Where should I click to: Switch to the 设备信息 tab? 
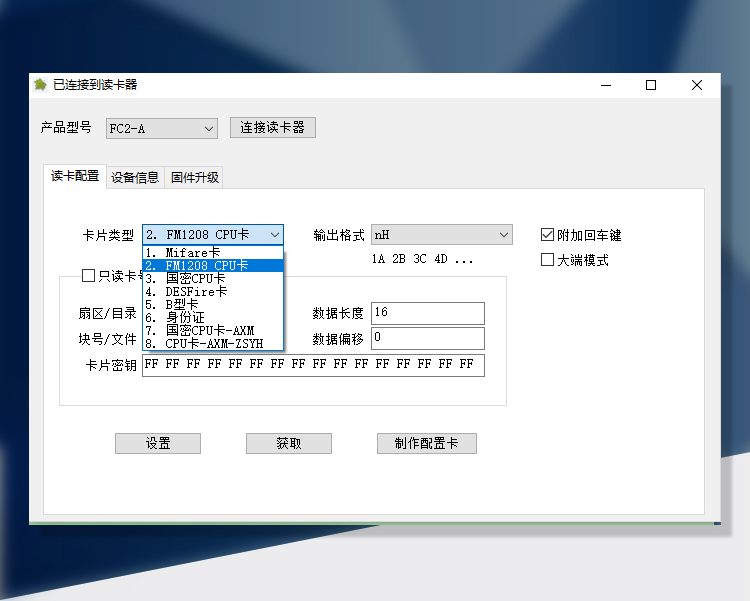point(135,178)
